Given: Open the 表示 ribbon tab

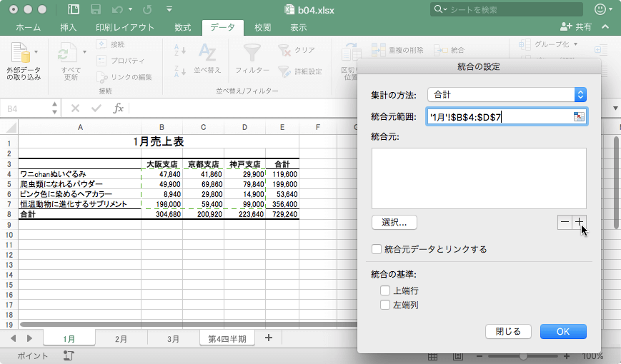Looking at the screenshot, I should pos(298,27).
